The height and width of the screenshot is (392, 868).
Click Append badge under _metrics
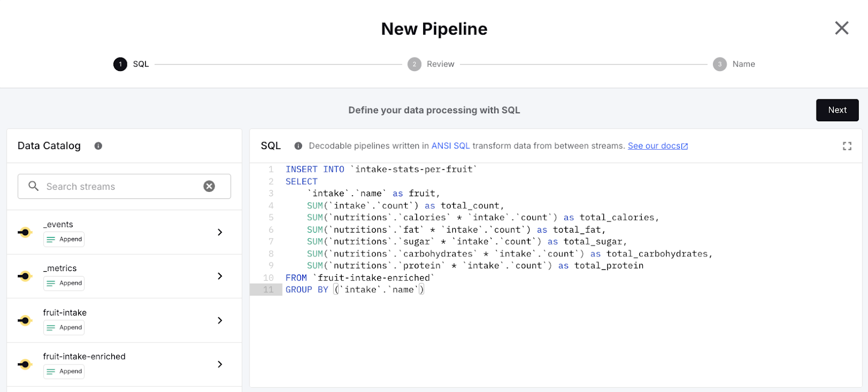click(x=64, y=283)
